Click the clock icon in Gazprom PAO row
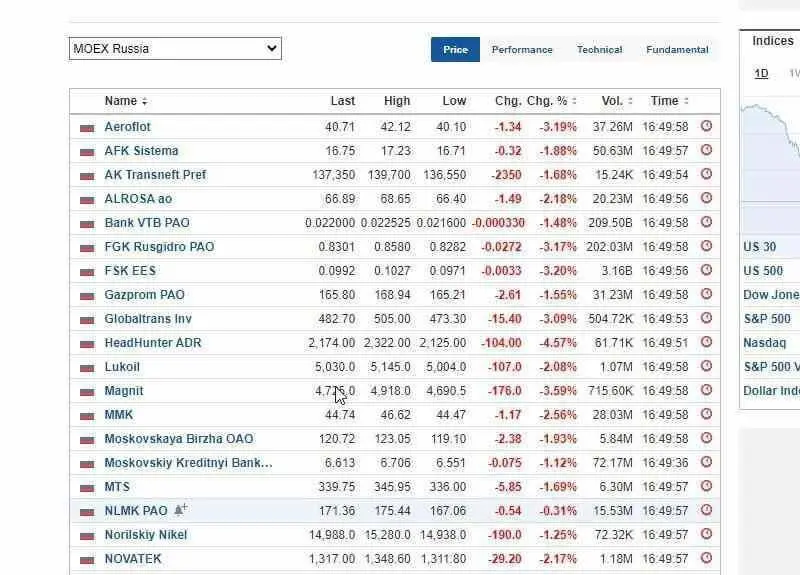Screen dimensions: 800x575 point(706,294)
